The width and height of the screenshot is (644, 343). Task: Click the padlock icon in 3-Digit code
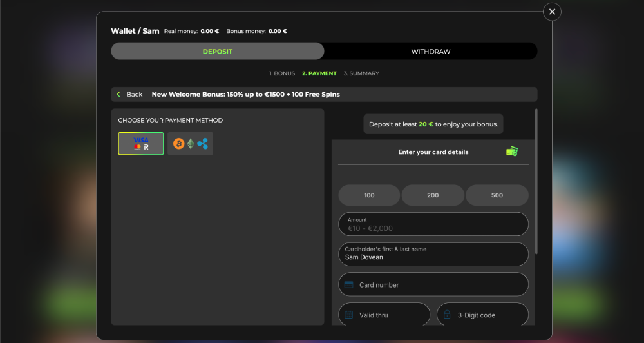point(448,315)
